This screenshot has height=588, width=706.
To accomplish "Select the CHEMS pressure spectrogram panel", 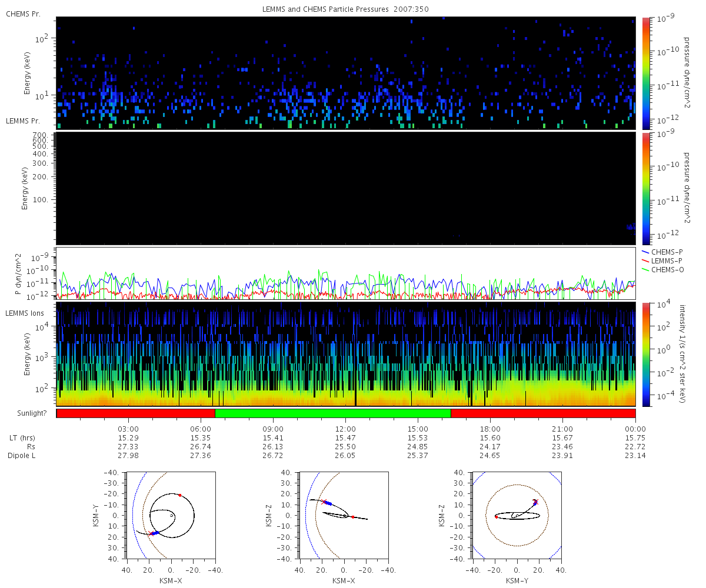I will (x=346, y=73).
